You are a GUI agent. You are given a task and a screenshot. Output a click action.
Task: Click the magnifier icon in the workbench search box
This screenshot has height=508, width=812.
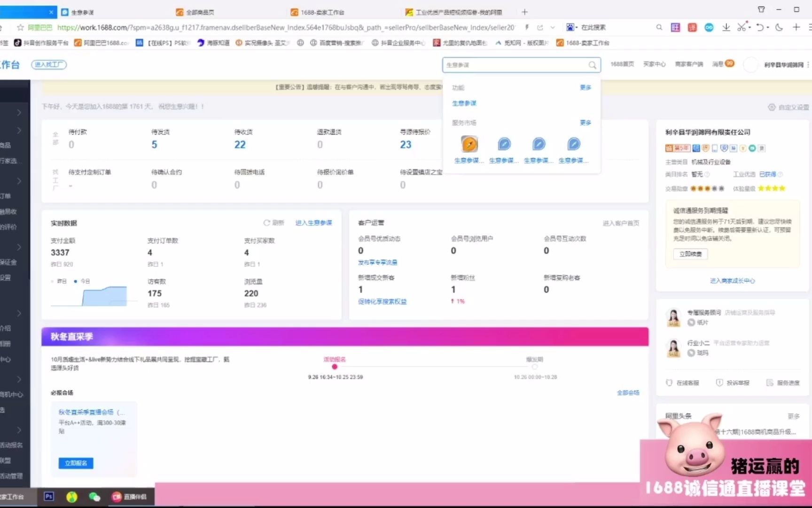(x=593, y=65)
